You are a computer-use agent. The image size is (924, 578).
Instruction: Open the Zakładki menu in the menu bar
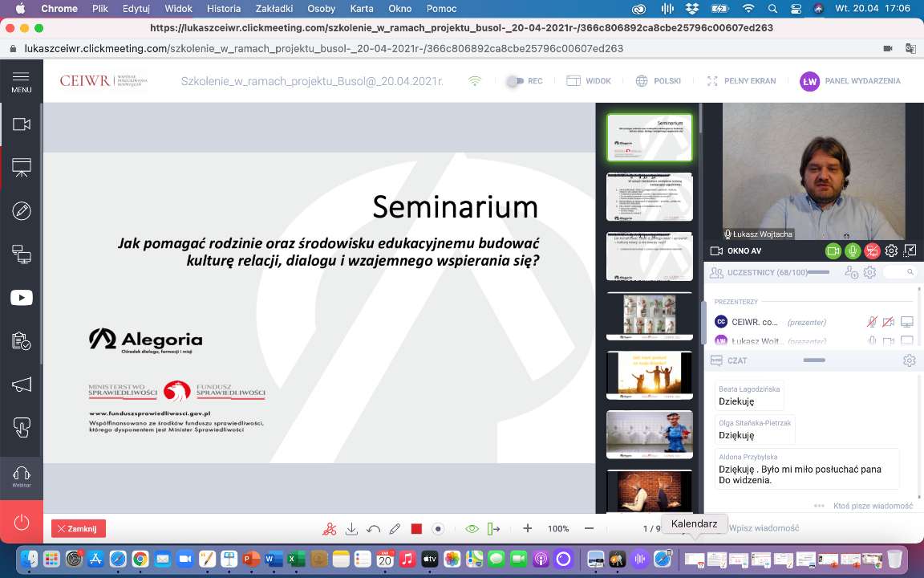274,9
